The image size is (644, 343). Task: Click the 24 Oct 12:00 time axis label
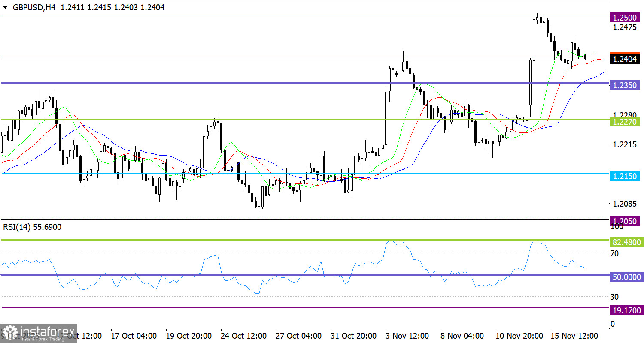(x=244, y=335)
